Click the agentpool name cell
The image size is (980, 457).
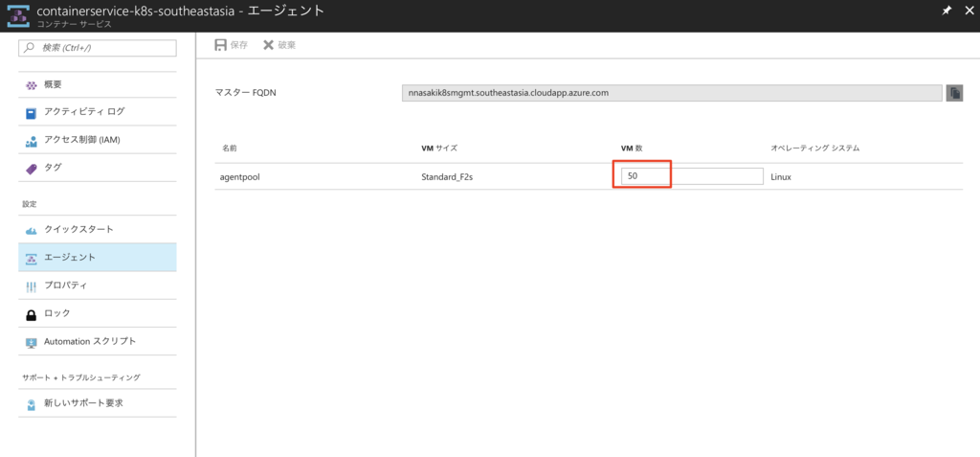[240, 177]
